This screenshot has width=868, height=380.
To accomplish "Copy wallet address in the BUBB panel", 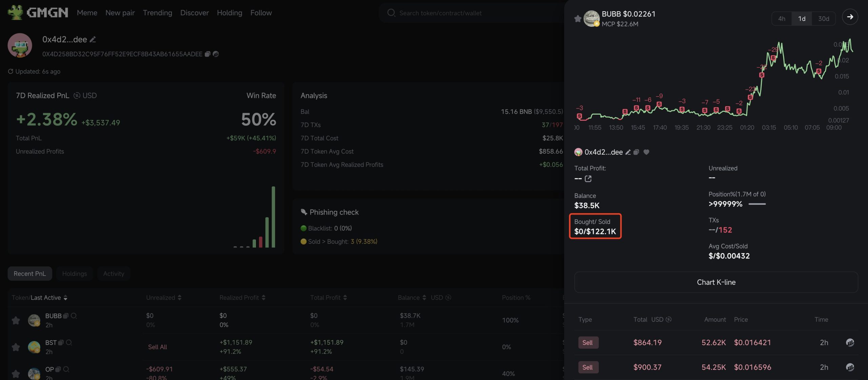I will pos(636,152).
